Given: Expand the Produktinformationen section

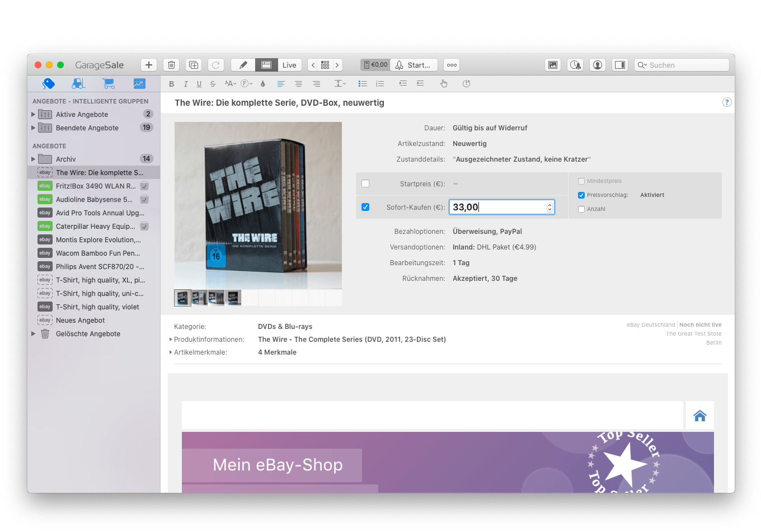Looking at the screenshot, I should (171, 340).
